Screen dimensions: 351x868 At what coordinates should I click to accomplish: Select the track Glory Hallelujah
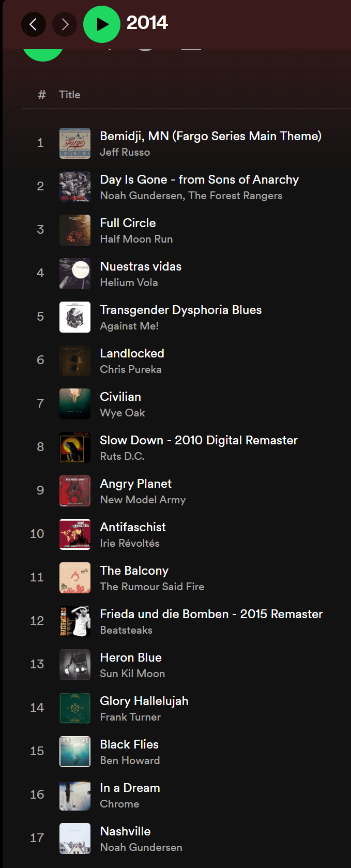click(144, 701)
